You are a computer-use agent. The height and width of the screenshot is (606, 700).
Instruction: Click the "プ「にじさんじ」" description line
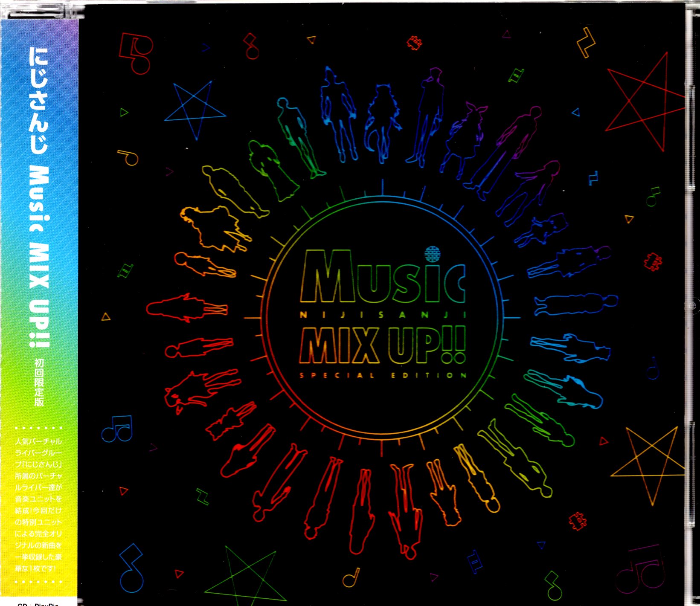(x=38, y=464)
